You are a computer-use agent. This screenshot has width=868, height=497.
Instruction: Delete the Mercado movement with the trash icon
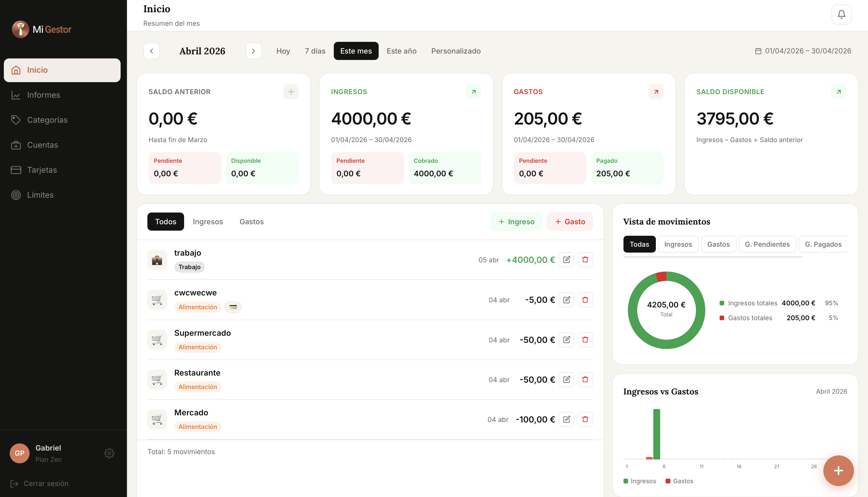(585, 419)
